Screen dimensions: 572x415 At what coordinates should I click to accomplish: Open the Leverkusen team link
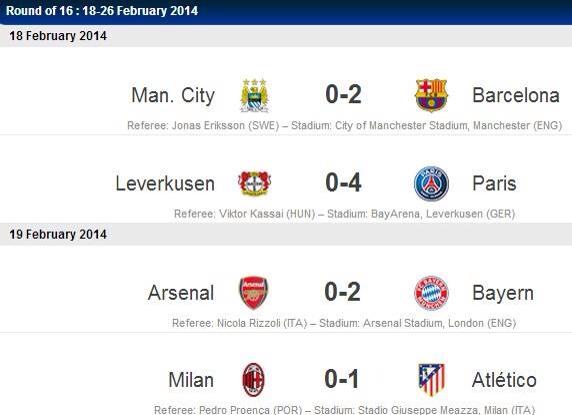(165, 183)
